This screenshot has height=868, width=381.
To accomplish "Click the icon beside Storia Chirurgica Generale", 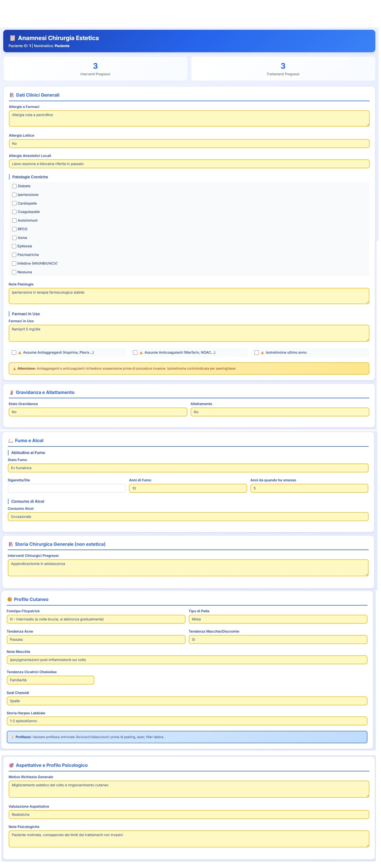I will pyautogui.click(x=11, y=544).
